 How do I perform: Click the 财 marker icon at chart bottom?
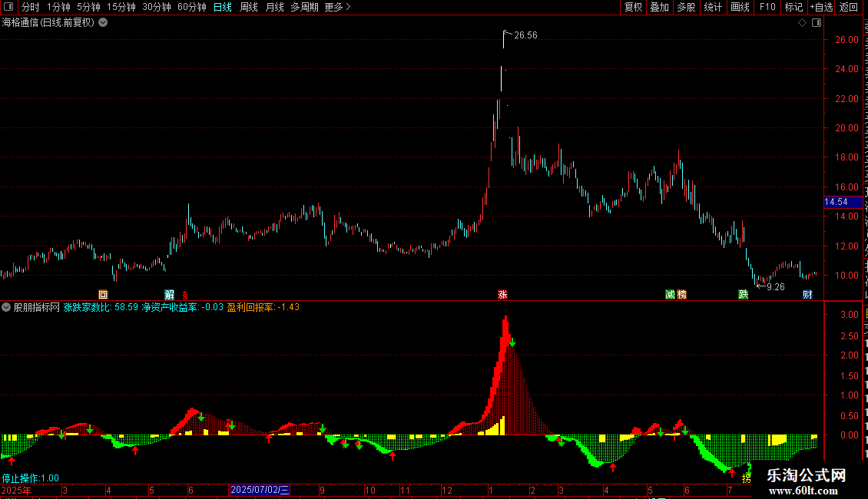[x=807, y=294]
